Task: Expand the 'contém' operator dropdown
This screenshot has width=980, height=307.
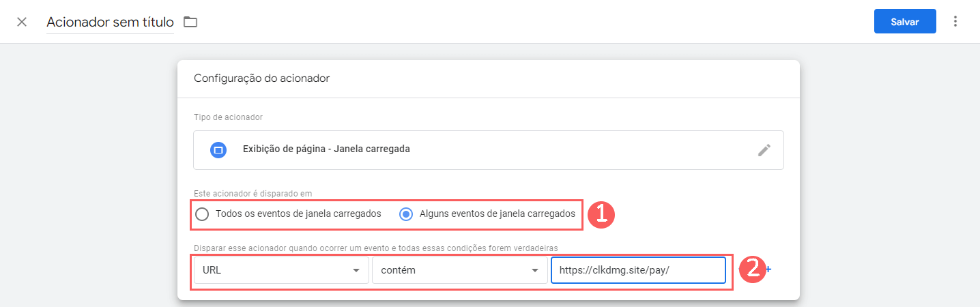Action: (x=459, y=270)
